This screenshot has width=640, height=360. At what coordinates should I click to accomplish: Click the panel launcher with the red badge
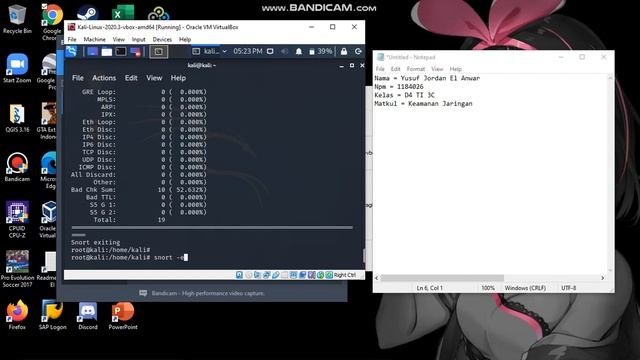point(135,51)
